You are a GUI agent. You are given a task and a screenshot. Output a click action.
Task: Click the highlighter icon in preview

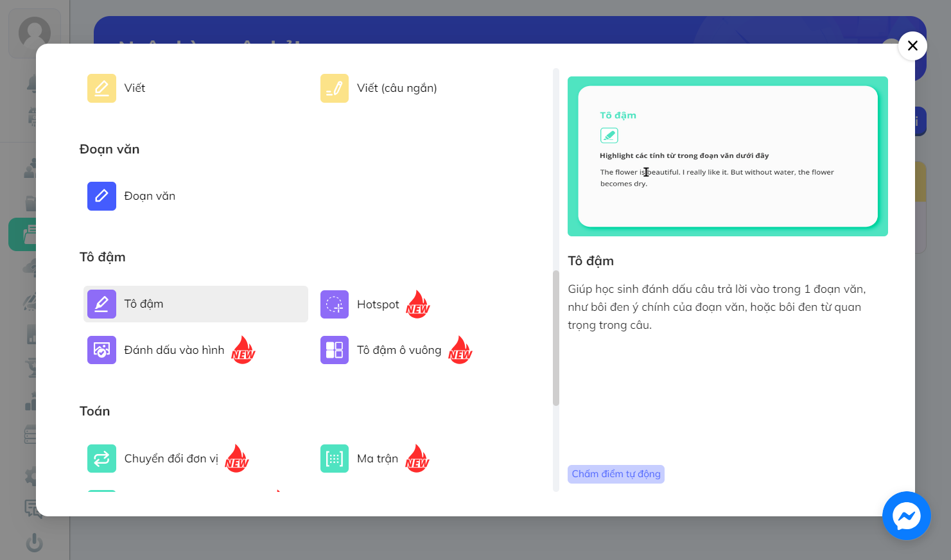point(609,136)
